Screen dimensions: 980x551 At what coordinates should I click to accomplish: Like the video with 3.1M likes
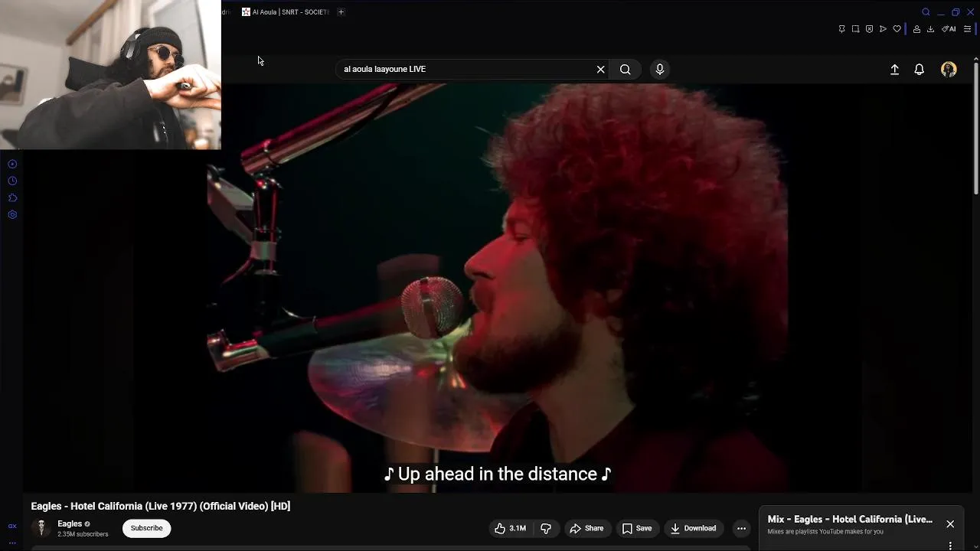coord(510,528)
